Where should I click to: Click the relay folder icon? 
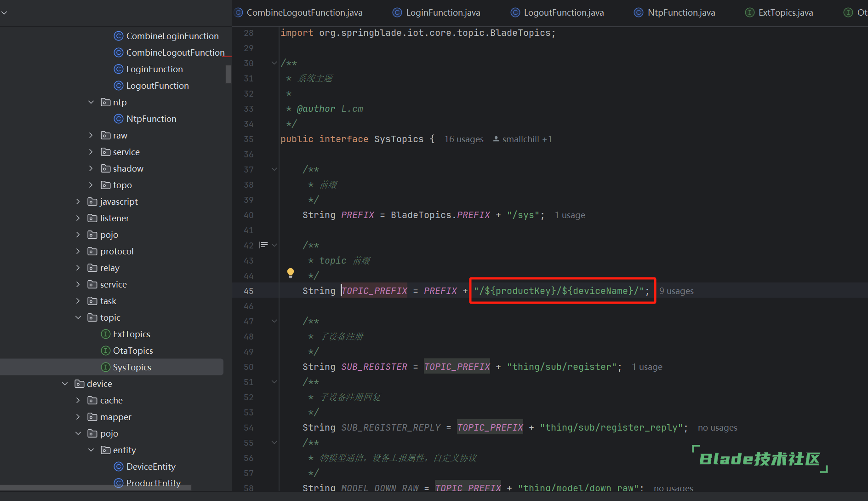click(x=92, y=268)
